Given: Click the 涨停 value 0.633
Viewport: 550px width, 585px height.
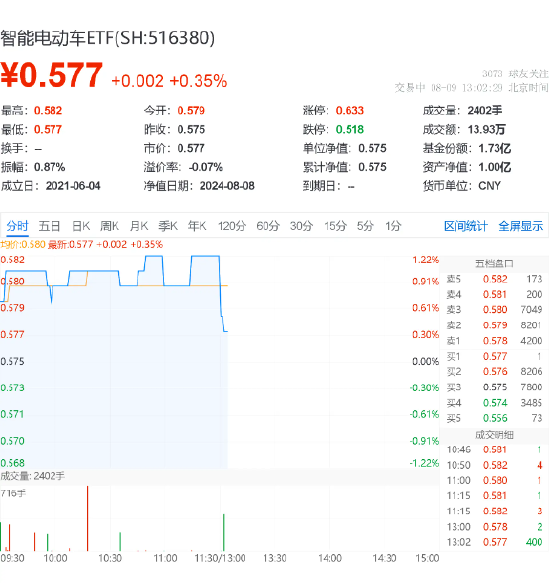Looking at the screenshot, I should pos(350,111).
